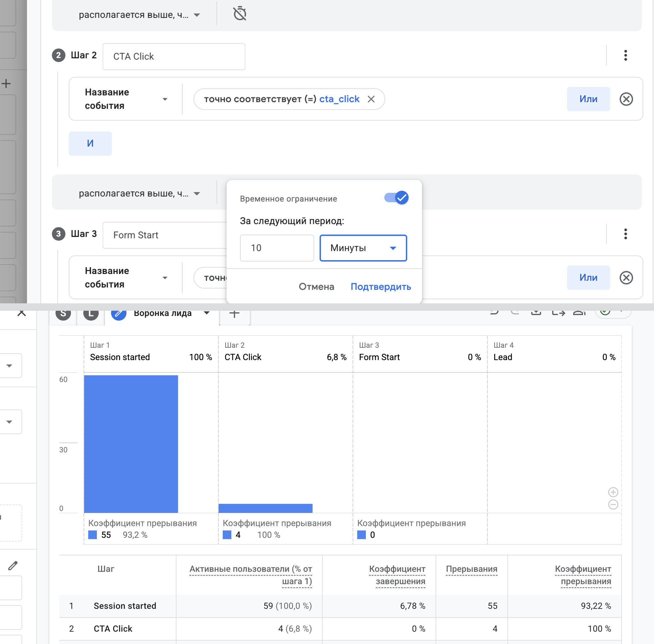Switch to the L tab

91,314
